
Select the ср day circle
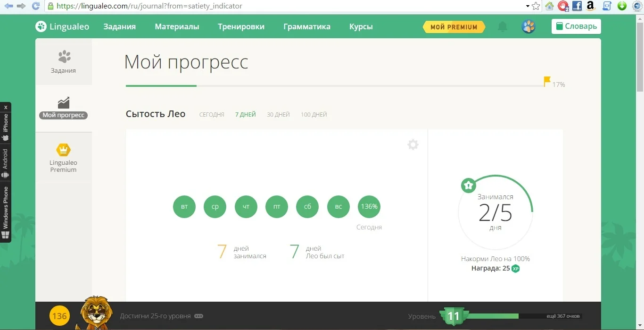(215, 207)
